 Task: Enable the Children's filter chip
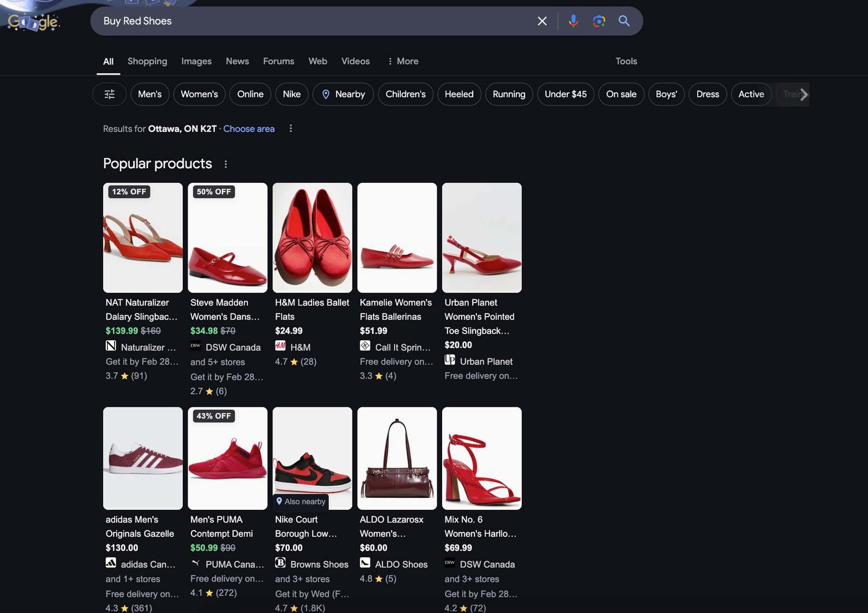pyautogui.click(x=405, y=94)
